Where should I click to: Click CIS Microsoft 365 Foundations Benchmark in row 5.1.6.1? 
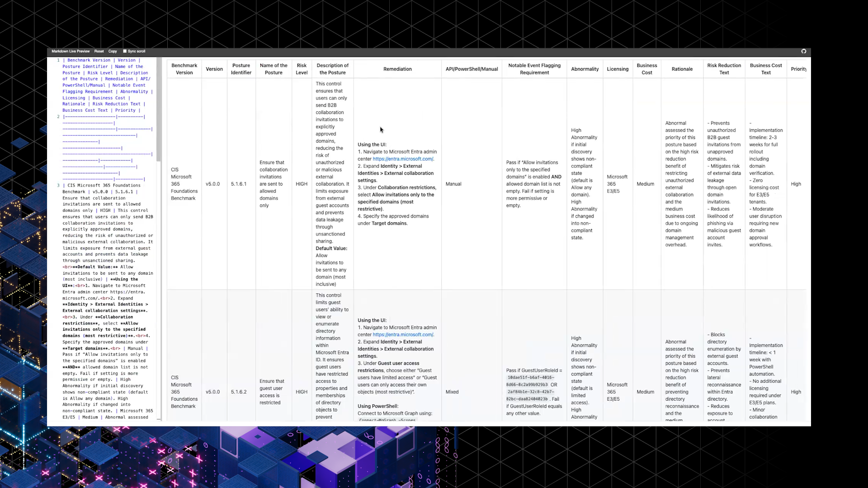click(x=184, y=184)
